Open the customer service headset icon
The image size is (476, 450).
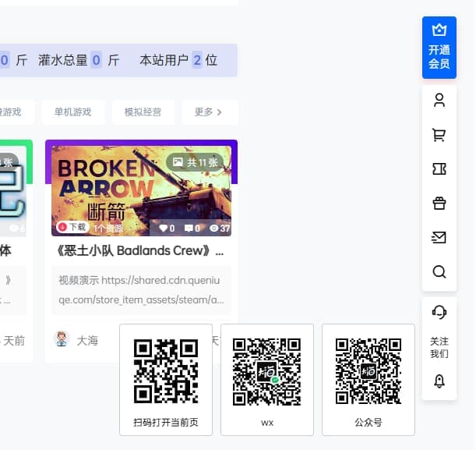[439, 312]
